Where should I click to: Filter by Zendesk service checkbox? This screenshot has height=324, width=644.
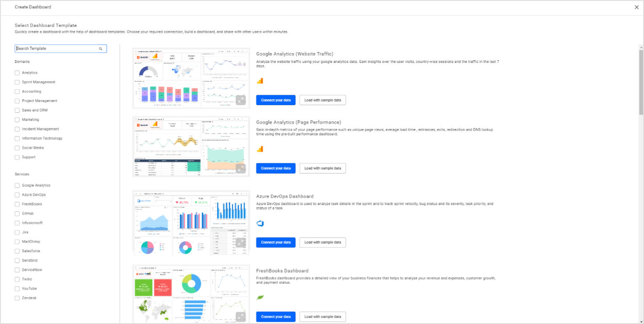point(17,298)
